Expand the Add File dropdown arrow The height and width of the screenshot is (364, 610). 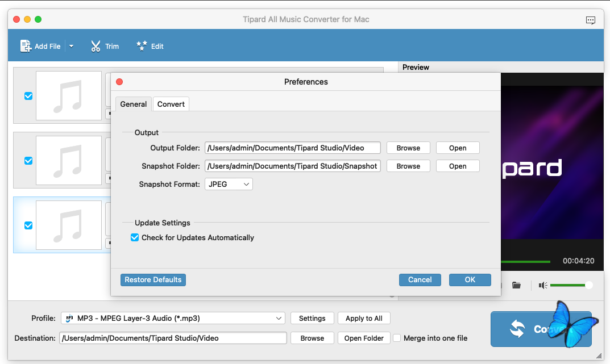click(71, 46)
